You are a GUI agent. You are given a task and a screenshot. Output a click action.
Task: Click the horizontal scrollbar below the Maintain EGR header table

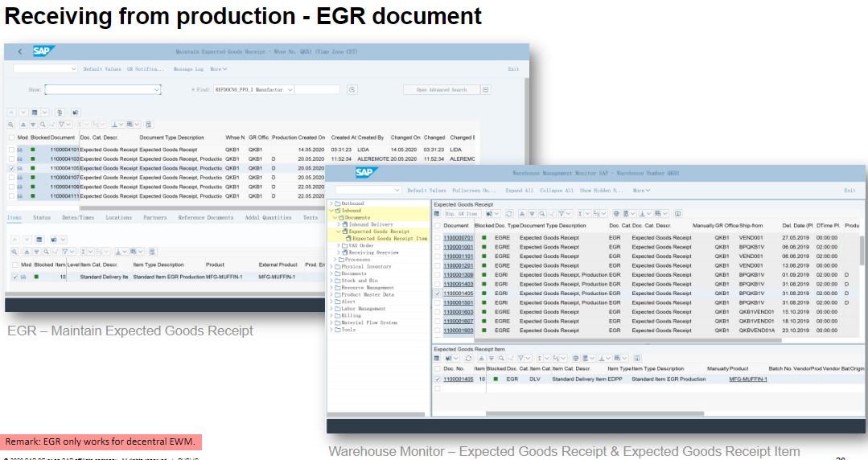tap(202, 208)
